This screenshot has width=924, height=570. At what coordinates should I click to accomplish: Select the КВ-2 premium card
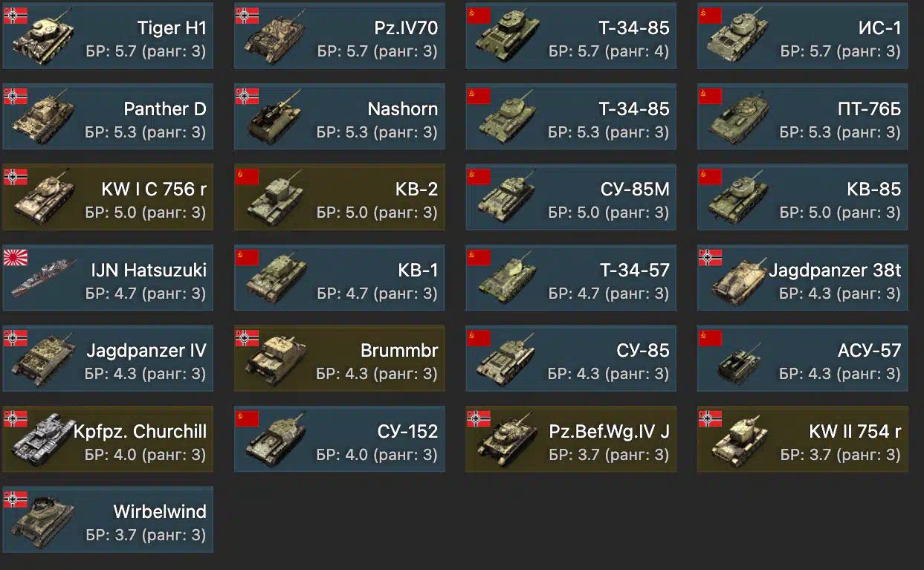(340, 197)
